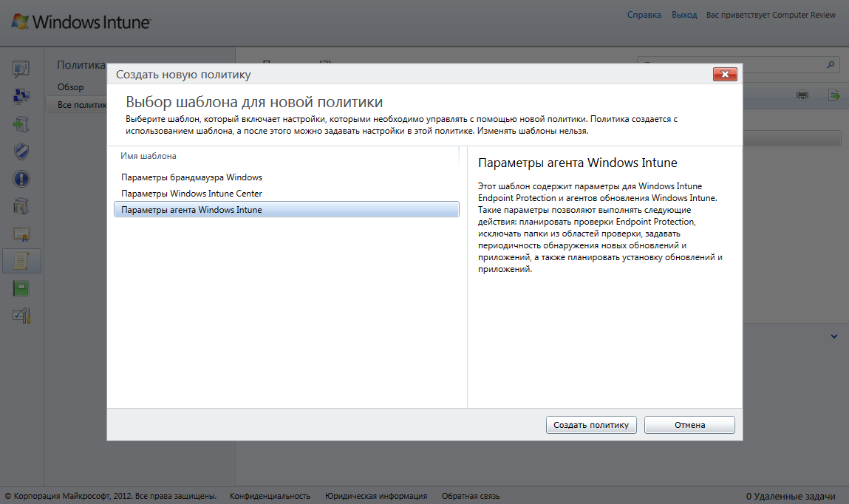Click the 'Создать политику' button

(x=591, y=425)
